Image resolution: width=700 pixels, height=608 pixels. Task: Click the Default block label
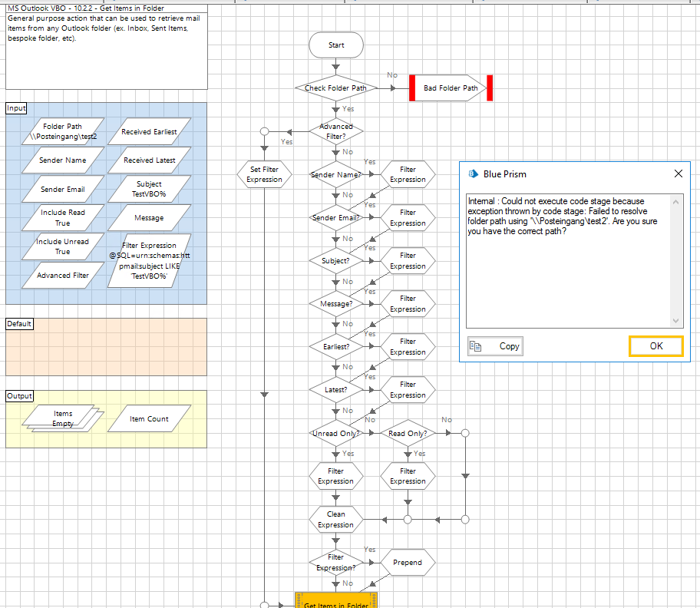click(19, 324)
